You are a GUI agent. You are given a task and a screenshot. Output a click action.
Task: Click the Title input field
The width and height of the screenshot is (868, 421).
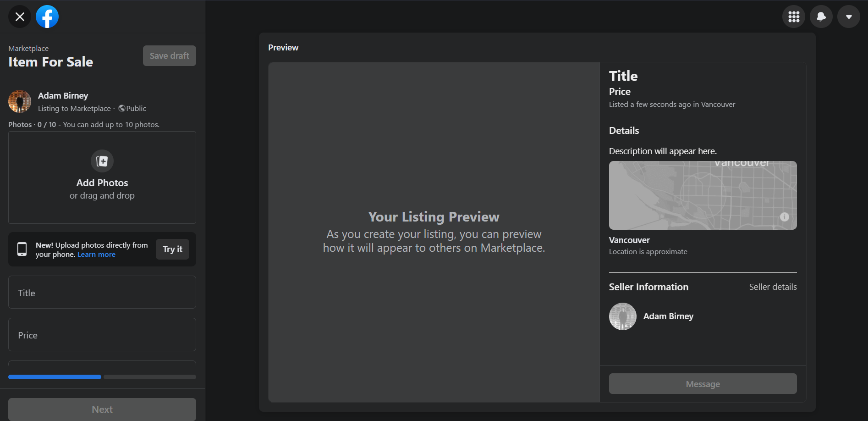pos(102,292)
